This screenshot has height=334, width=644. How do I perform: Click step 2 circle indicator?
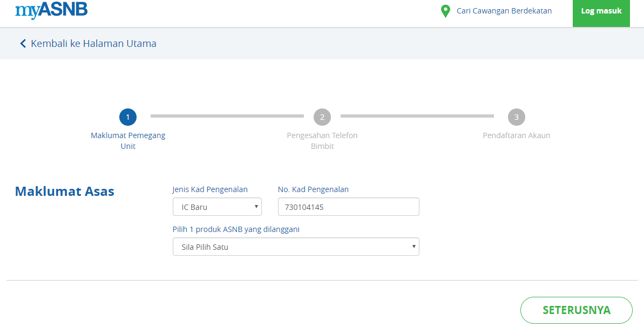coord(322,117)
